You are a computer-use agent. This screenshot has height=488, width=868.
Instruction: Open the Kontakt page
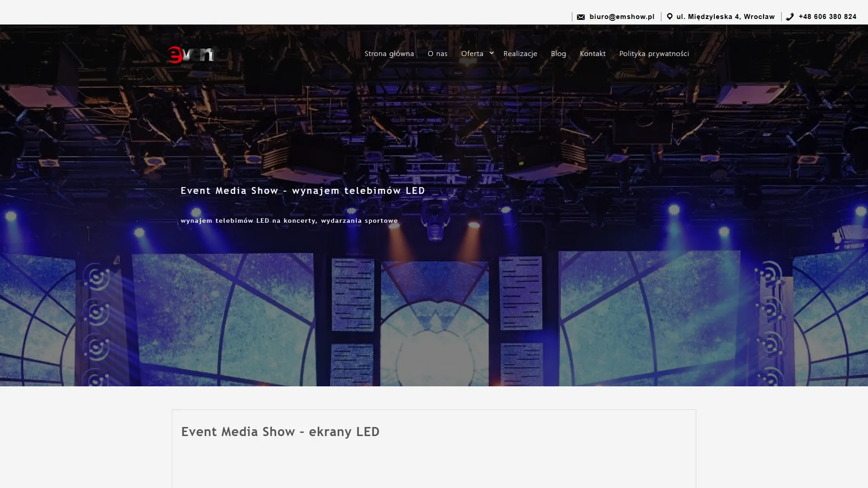(x=593, y=53)
